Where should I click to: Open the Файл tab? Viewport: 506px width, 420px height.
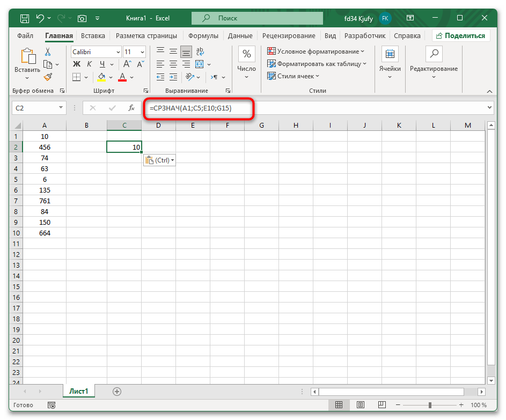(25, 36)
